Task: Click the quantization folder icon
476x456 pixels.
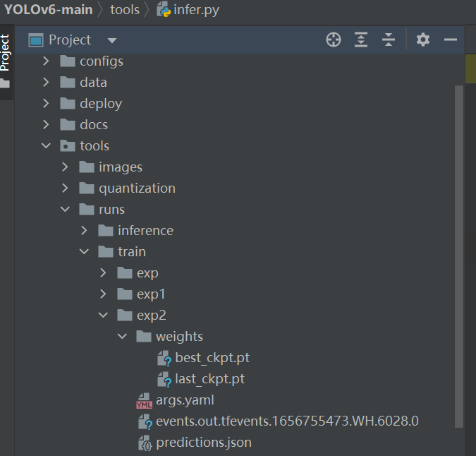Action: click(x=87, y=188)
